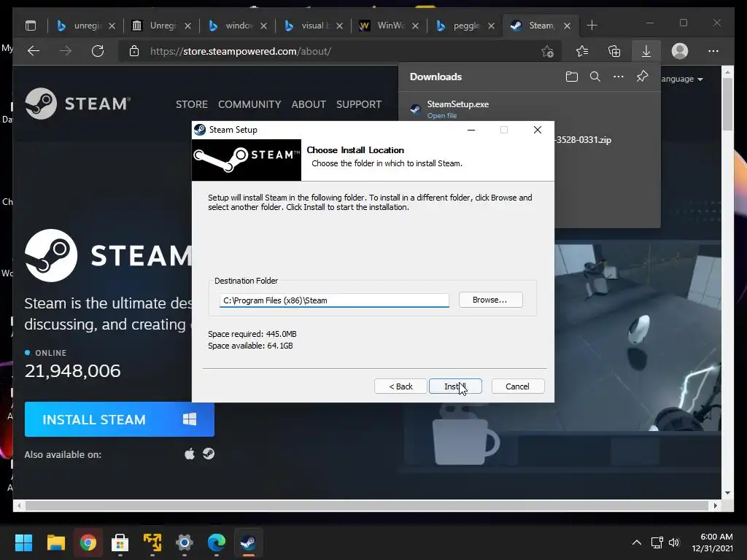Open the ABOUT page link

(309, 104)
